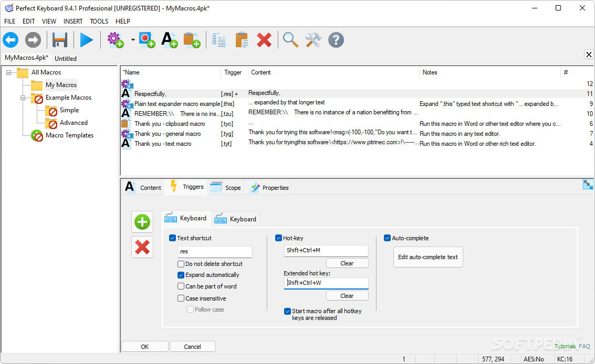The width and height of the screenshot is (595, 364).
Task: Click the Macro Templates icon in the tree
Action: pyautogui.click(x=37, y=135)
